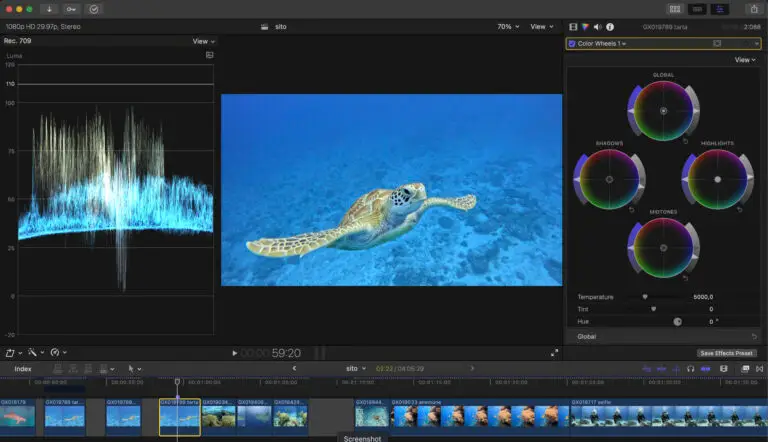Reset the Shadows color wheel
Viewport: 768px width, 442px height.
click(x=631, y=210)
